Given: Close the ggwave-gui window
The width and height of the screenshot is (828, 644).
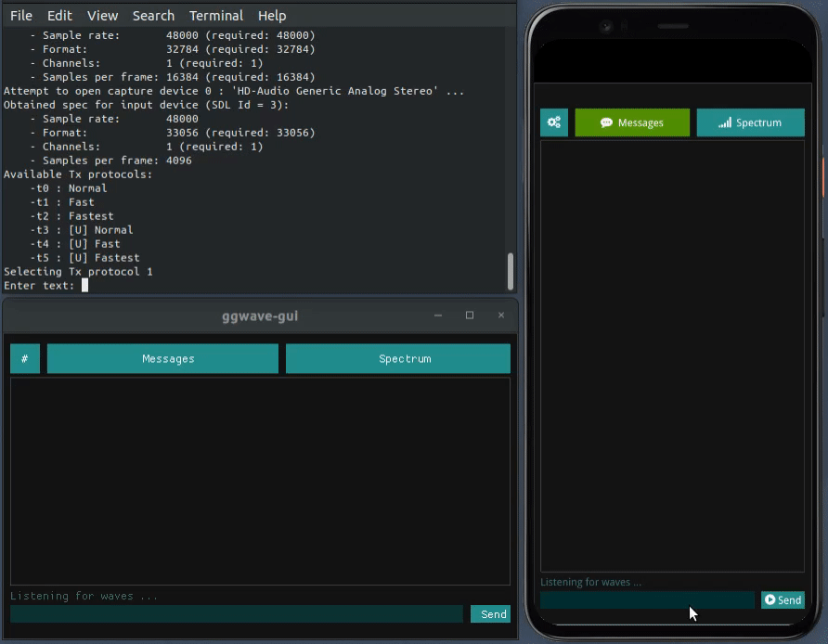Looking at the screenshot, I should (501, 316).
